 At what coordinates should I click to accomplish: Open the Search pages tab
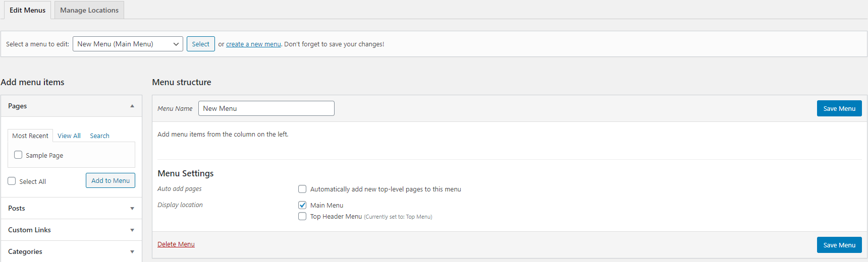click(x=99, y=136)
